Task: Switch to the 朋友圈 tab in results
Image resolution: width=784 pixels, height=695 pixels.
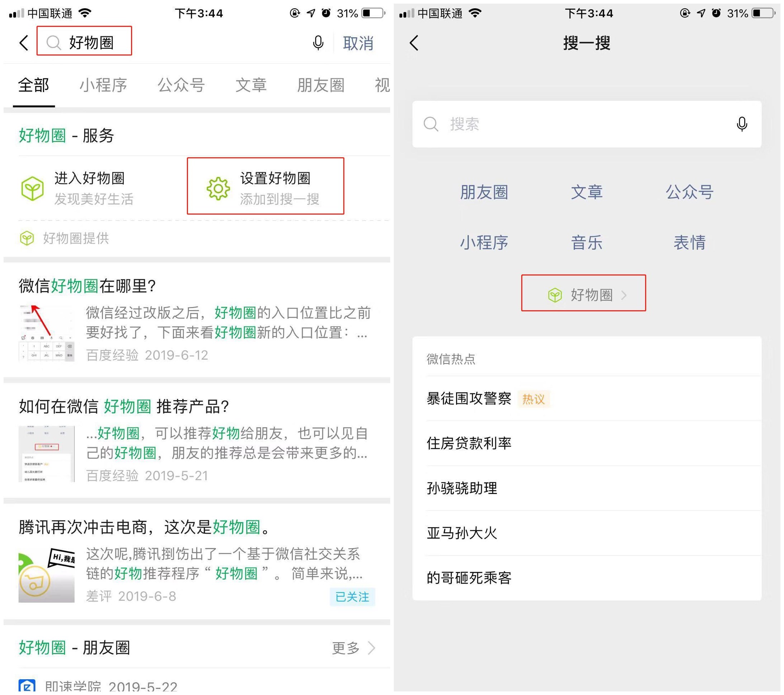Action: tap(321, 85)
